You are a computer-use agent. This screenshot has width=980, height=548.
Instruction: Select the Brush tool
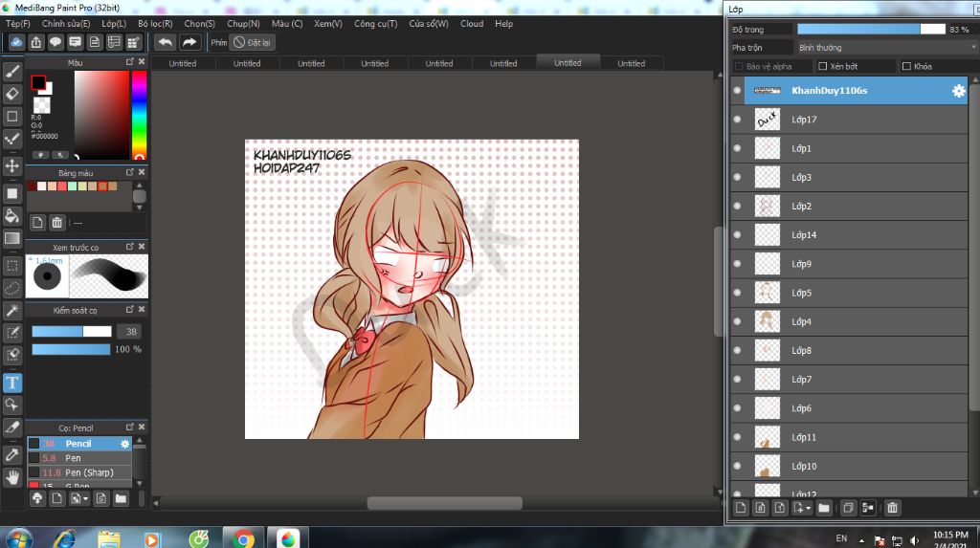click(11, 72)
